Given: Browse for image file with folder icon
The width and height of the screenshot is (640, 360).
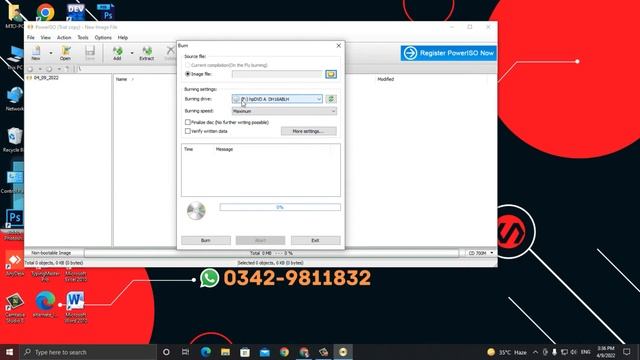Looking at the screenshot, I should [x=331, y=74].
